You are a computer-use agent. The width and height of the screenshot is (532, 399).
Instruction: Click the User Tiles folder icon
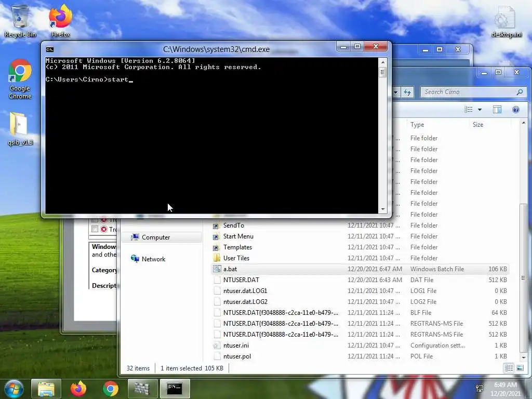coord(217,258)
